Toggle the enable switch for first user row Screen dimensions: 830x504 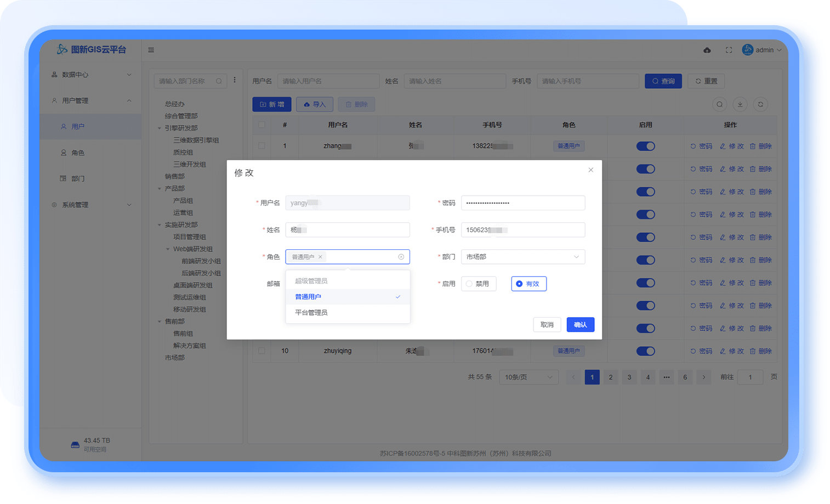(645, 146)
